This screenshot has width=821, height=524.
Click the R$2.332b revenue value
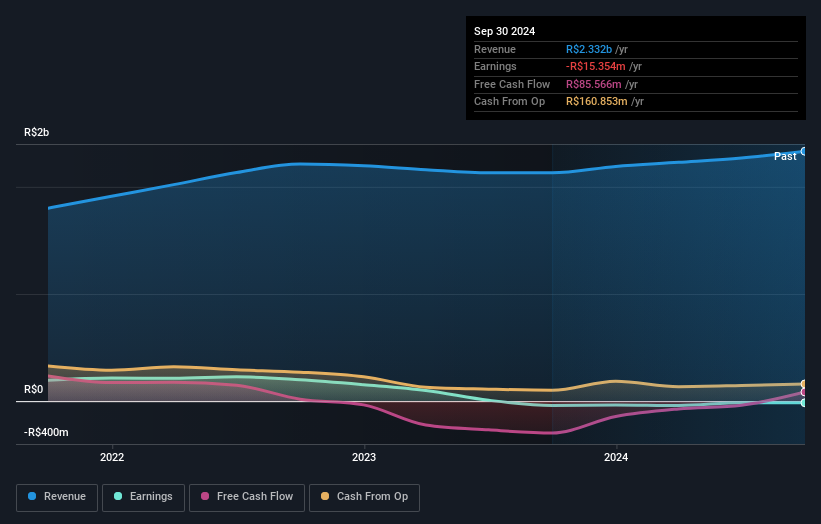point(589,49)
